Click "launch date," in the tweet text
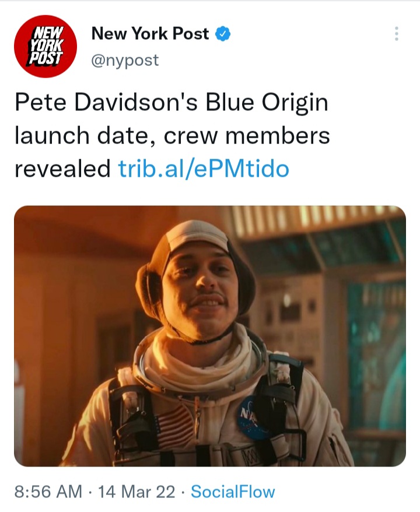Viewport: 420px width, 512px height. click(x=85, y=135)
